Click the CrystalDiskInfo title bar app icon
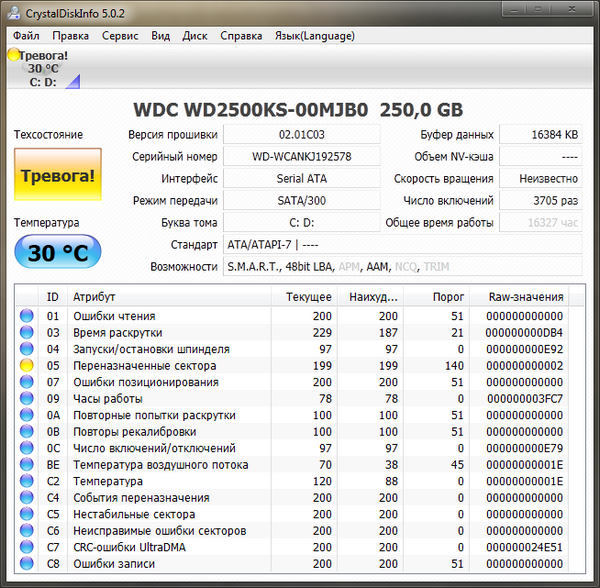 [x=14, y=13]
